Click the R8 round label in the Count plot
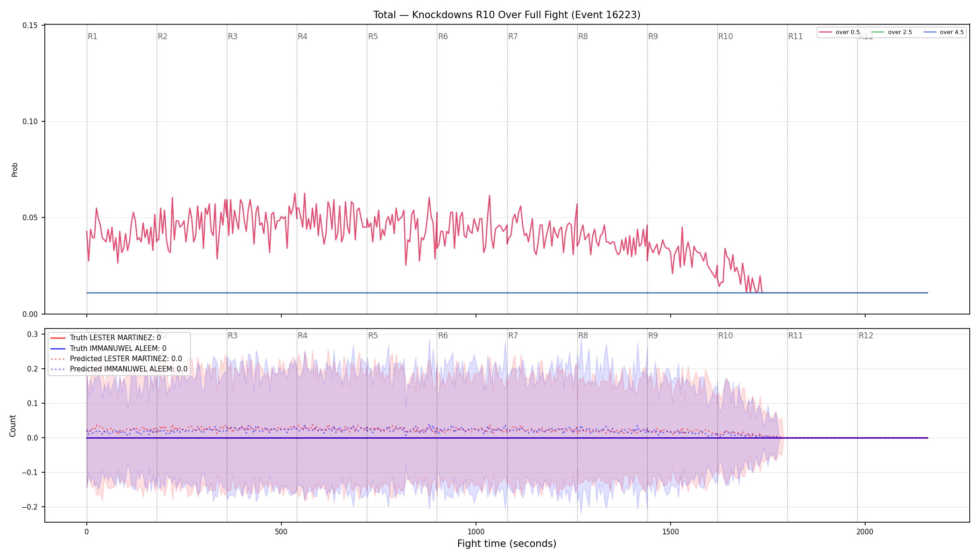 (583, 336)
